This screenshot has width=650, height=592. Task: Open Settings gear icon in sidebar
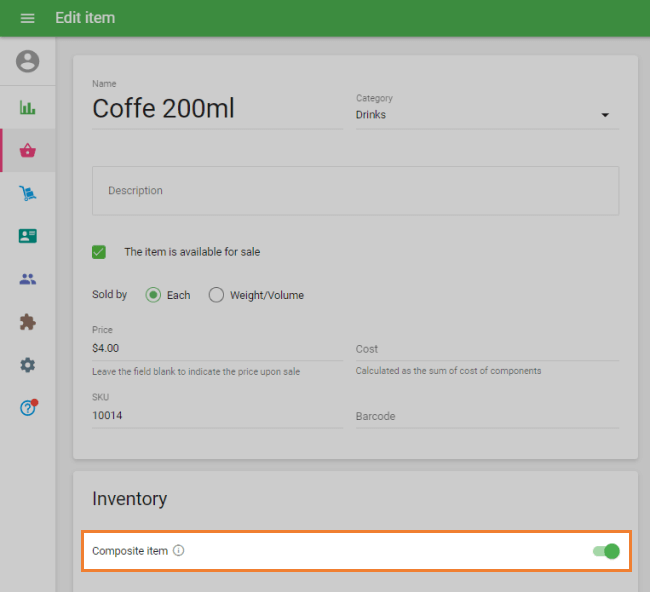[27, 365]
